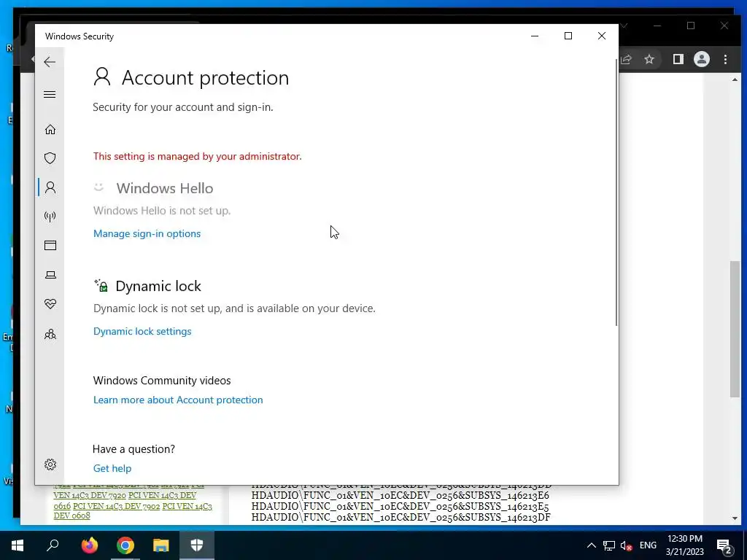Click the HDAUDIO line ending SUBSYS_146213DF
Image resolution: width=747 pixels, height=560 pixels.
click(401, 517)
